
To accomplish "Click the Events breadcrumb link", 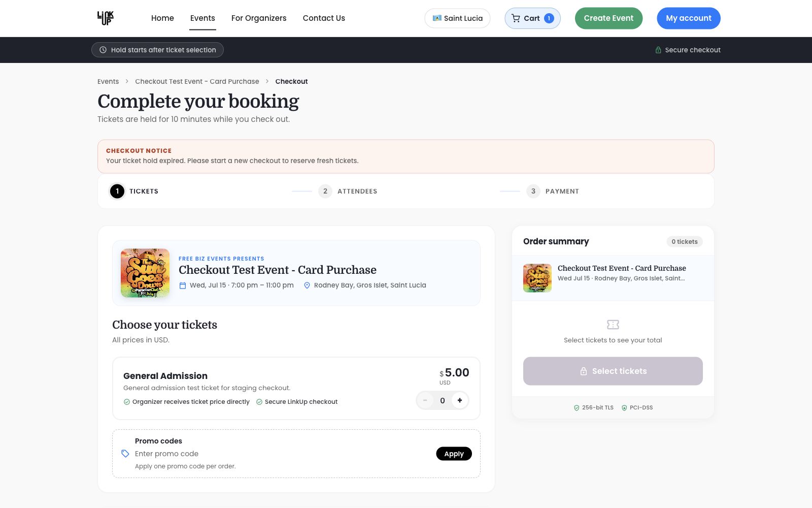I will [x=108, y=81].
